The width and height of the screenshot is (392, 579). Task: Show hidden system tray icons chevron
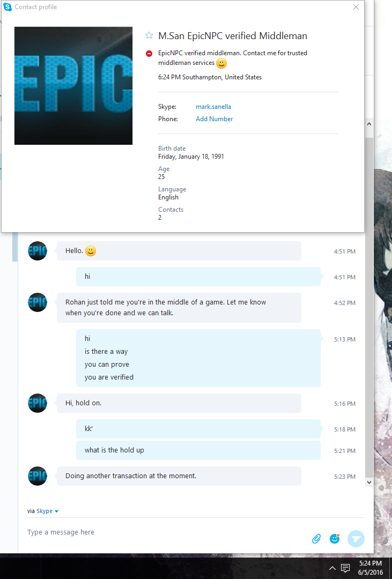click(332, 568)
